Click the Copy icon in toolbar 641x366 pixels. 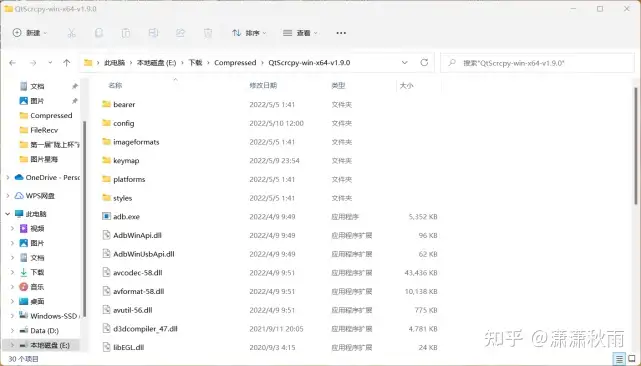click(x=99, y=33)
